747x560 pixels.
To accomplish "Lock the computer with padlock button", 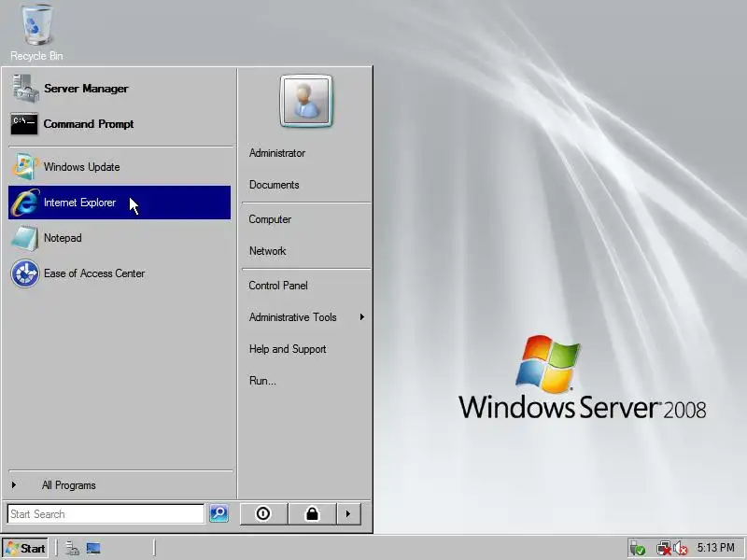I will (x=312, y=514).
